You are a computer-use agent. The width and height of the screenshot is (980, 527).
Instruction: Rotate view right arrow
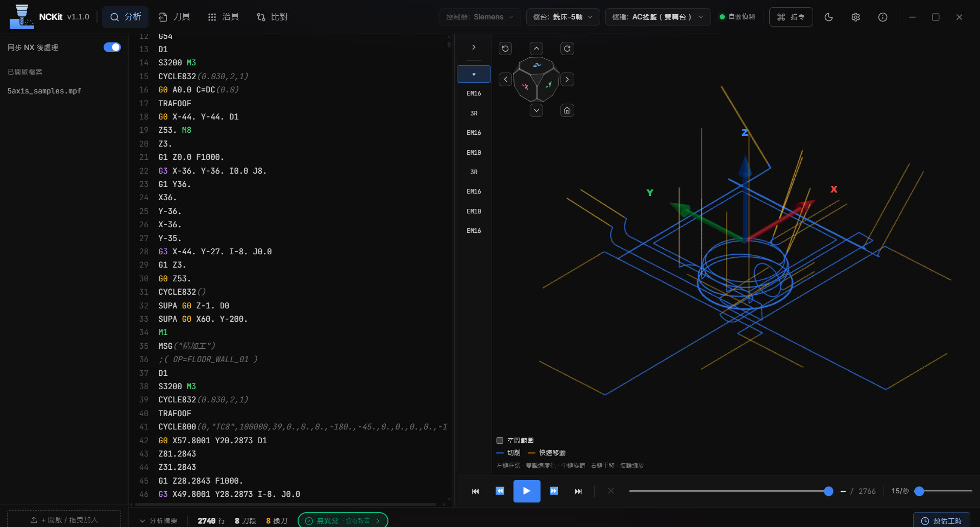click(x=567, y=79)
